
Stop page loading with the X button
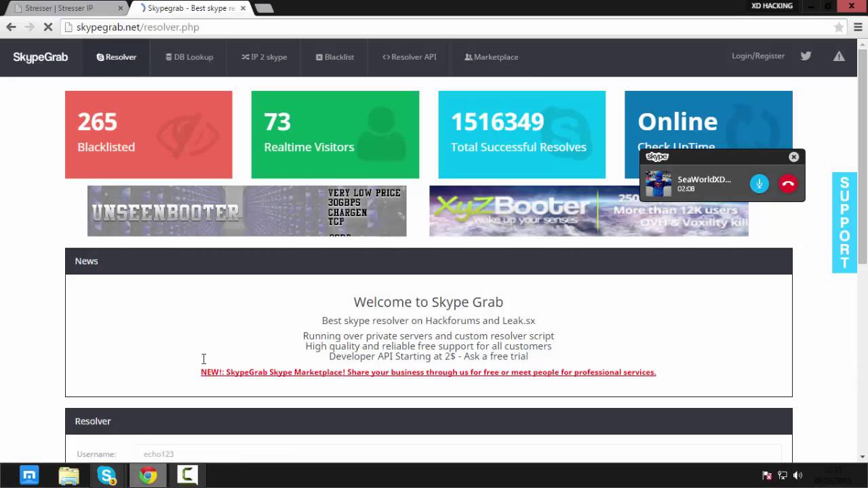pyautogui.click(x=48, y=27)
